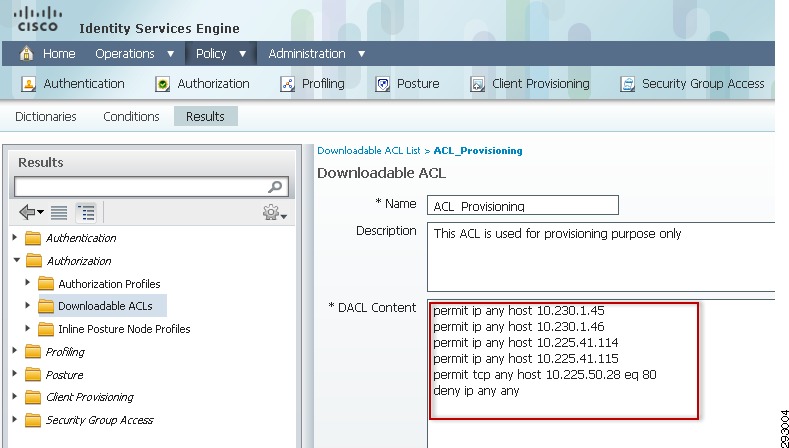Open the Operations menu
This screenshot has width=789, height=448.
click(125, 54)
